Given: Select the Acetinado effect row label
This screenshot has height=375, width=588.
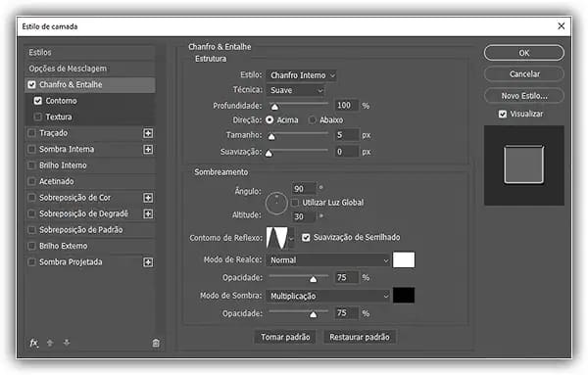Looking at the screenshot, I should pyautogui.click(x=57, y=181).
